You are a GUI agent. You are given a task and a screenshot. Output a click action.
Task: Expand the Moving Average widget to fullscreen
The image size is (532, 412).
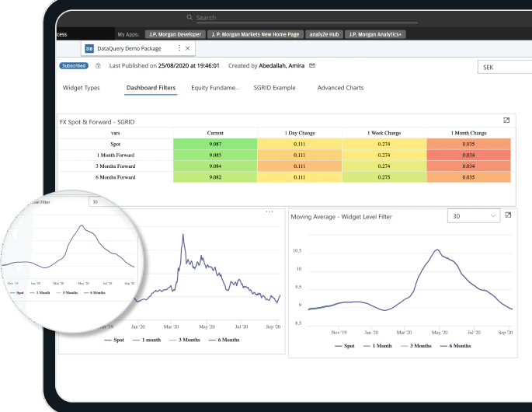[x=509, y=215]
